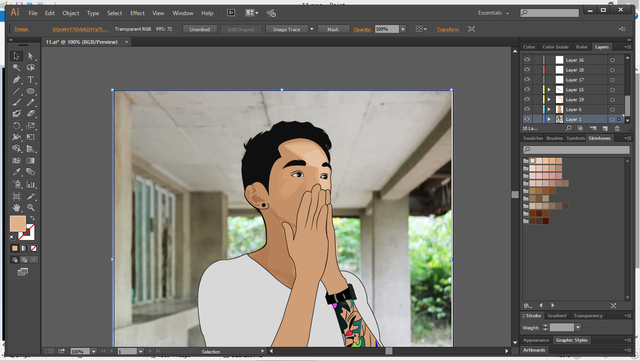Screen dimensions: 640x361
Task: Switch to the Swatches tab
Action: point(533,138)
